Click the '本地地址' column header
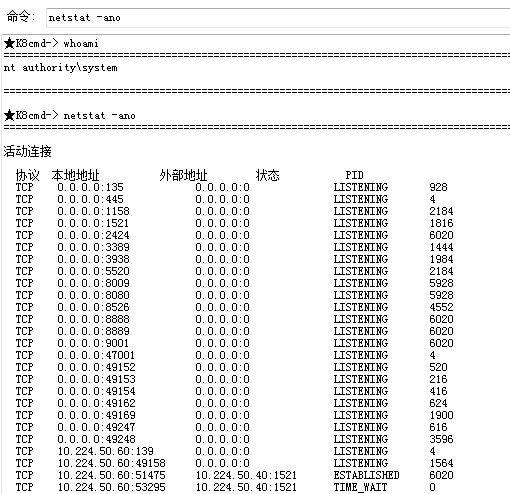Viewport: 510px width, 494px height. tap(75, 175)
